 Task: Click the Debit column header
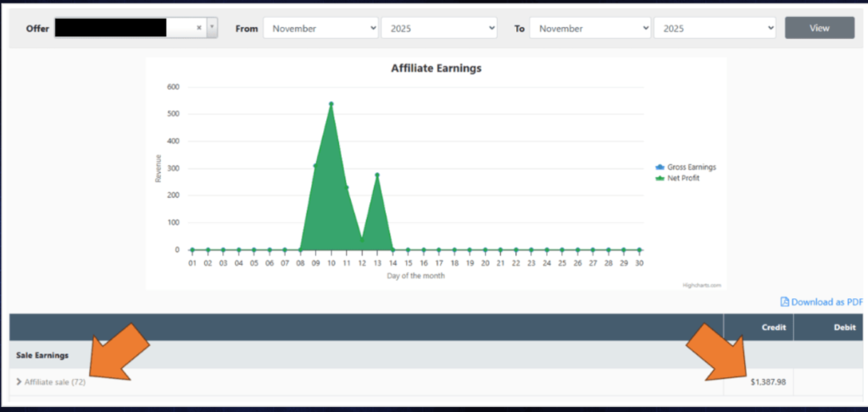pos(821,327)
